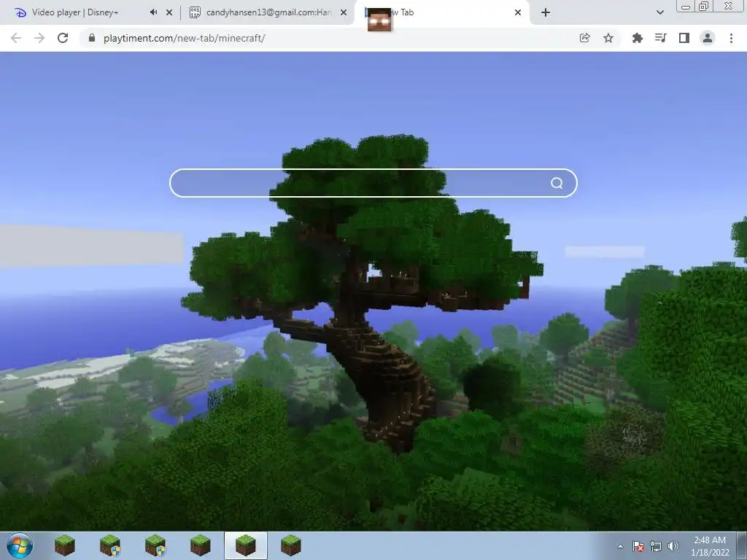
Task: Select the playtiment.com address bar URL
Action: (184, 38)
